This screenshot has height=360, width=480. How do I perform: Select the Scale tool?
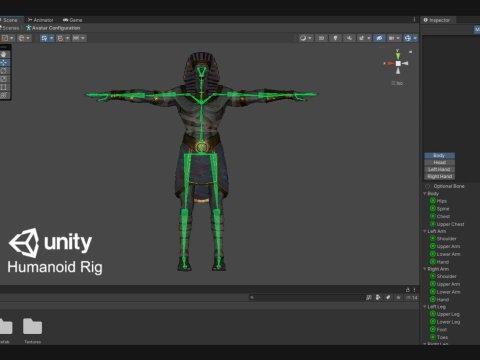click(x=4, y=79)
